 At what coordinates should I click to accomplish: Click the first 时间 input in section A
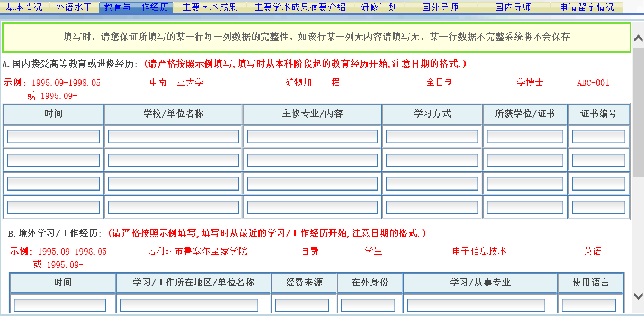coord(53,136)
